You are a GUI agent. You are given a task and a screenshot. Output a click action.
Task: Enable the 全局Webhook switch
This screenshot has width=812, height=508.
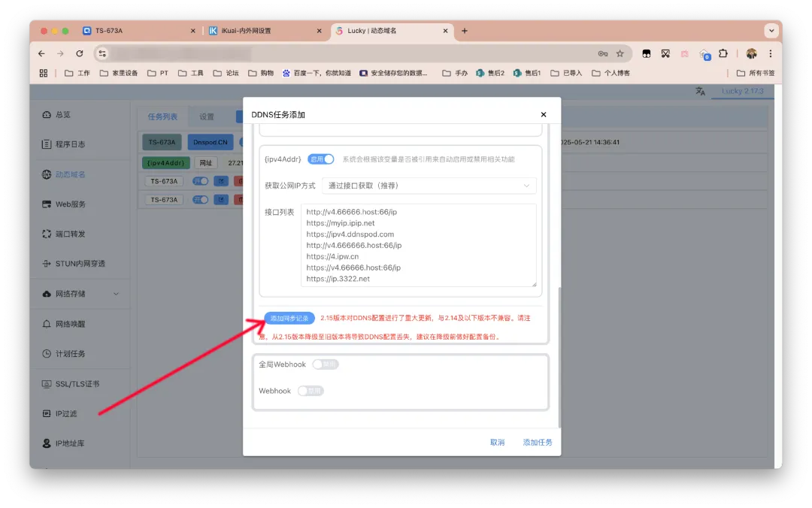(326, 364)
